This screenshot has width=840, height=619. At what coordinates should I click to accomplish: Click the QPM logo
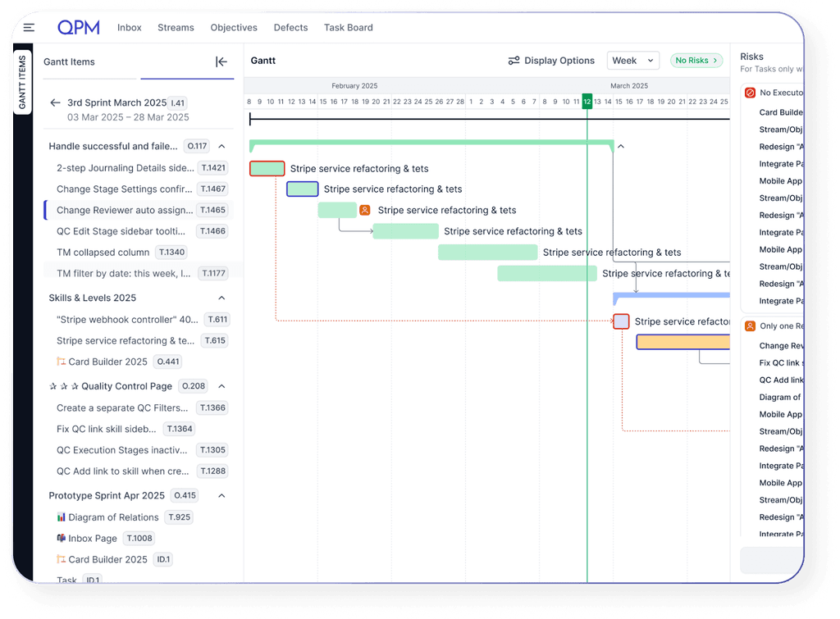(78, 27)
